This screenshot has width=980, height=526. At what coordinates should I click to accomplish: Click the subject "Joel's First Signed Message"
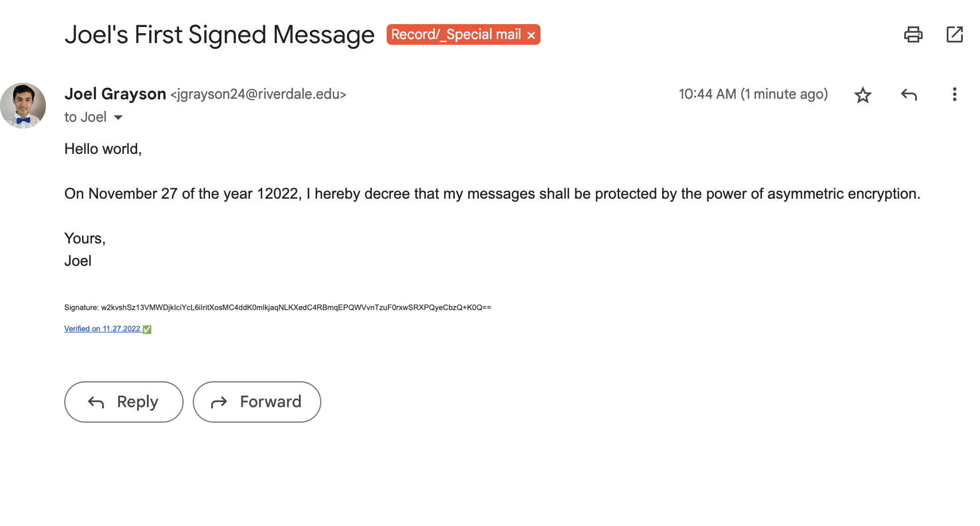(219, 34)
